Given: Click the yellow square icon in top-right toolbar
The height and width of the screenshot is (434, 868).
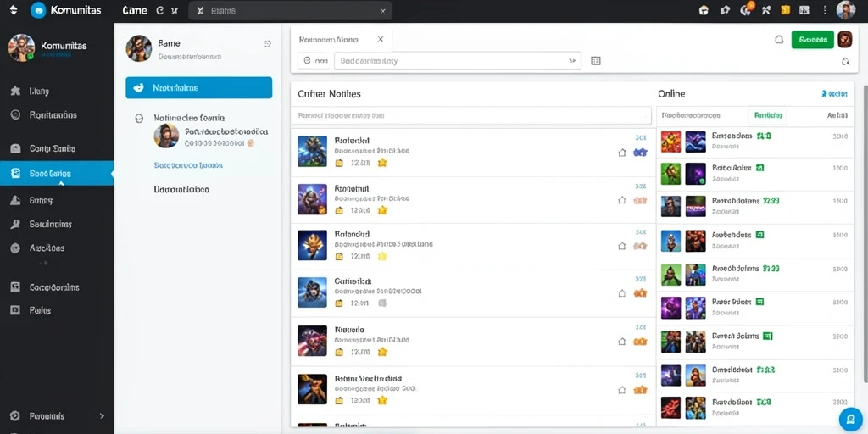Looking at the screenshot, I should point(785,10).
